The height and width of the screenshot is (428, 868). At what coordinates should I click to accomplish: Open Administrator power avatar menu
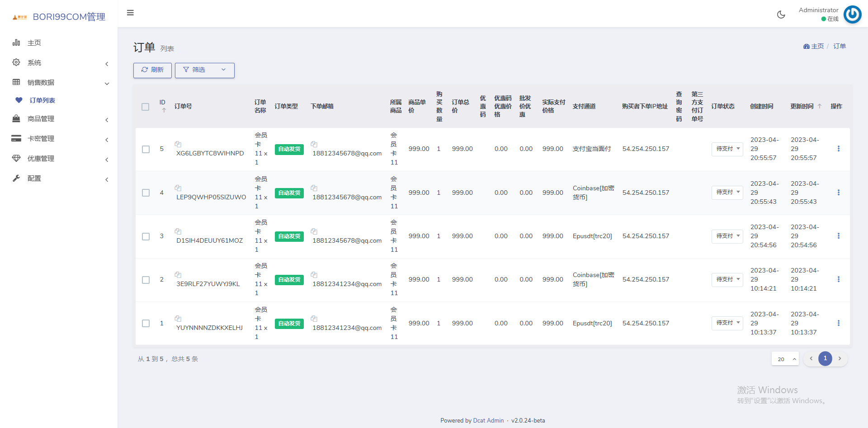click(852, 14)
